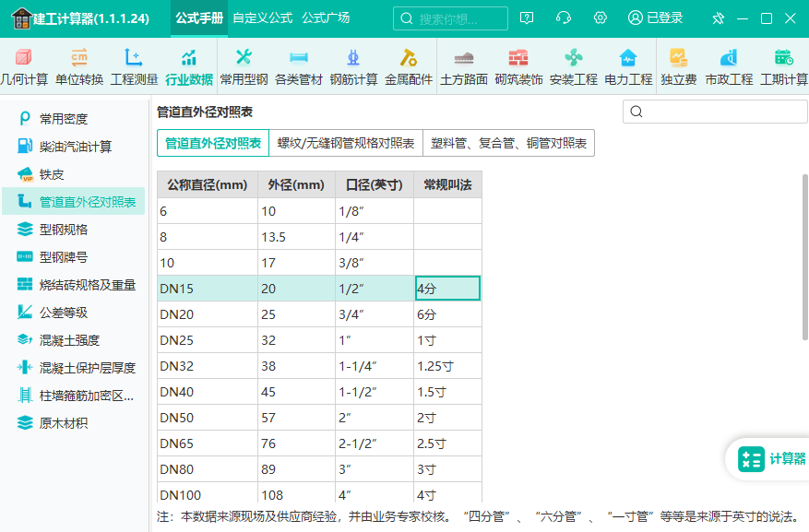
Task: Click the help question mark icon
Action: pos(526,18)
